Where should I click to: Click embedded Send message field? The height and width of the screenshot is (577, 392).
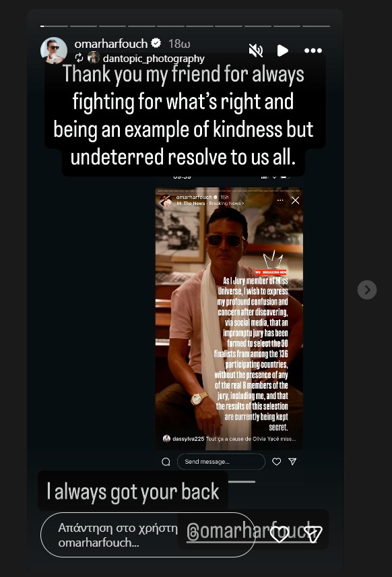221,462
